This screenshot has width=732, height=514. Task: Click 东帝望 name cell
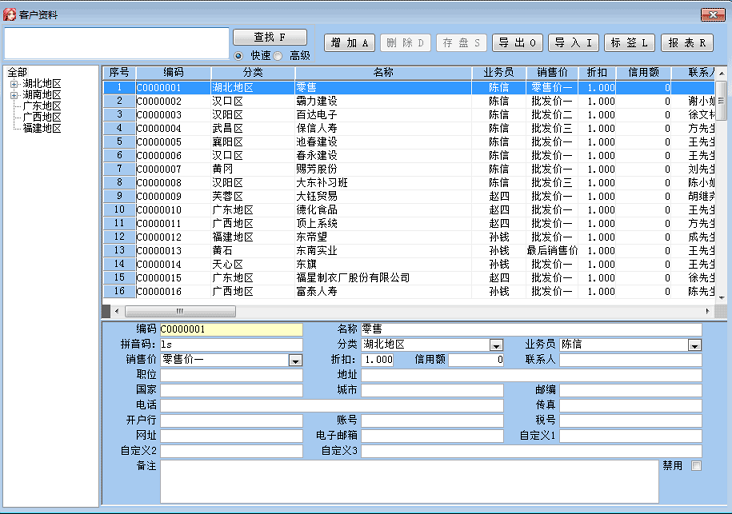coord(383,237)
